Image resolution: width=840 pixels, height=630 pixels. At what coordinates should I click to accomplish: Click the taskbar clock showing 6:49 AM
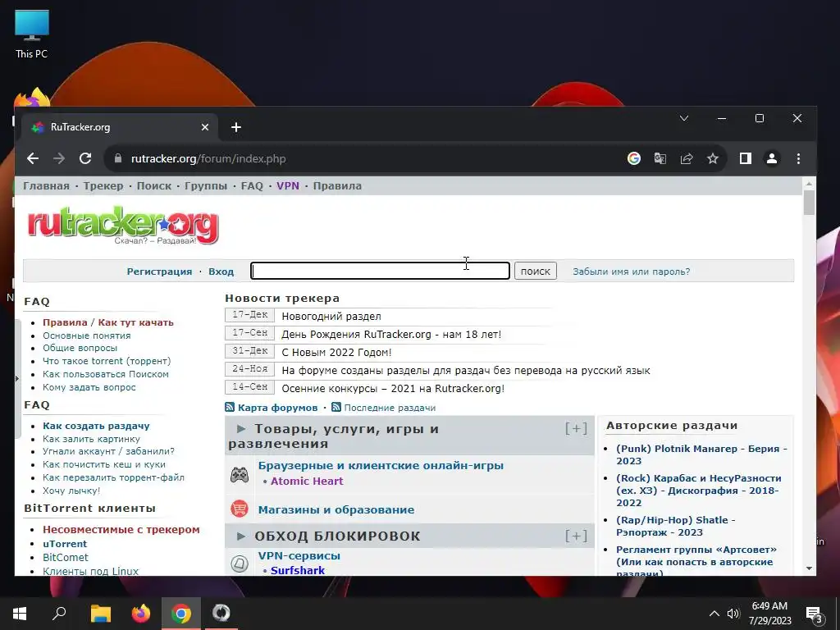coord(769,614)
